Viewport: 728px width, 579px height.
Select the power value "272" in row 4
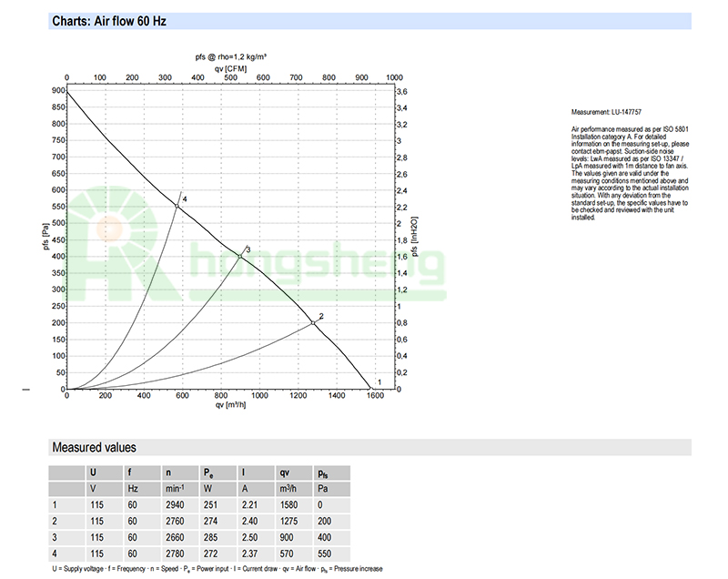210,554
